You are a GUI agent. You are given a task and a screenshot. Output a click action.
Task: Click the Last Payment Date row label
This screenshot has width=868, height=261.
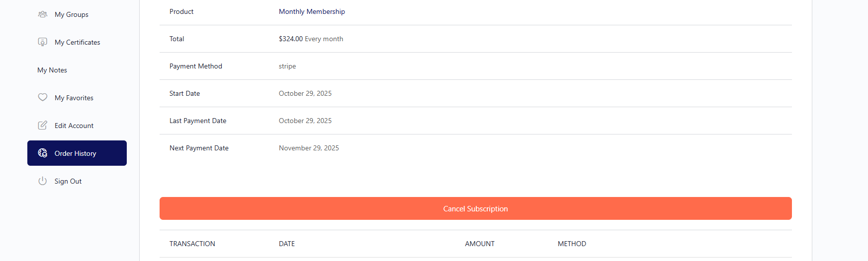tap(198, 121)
